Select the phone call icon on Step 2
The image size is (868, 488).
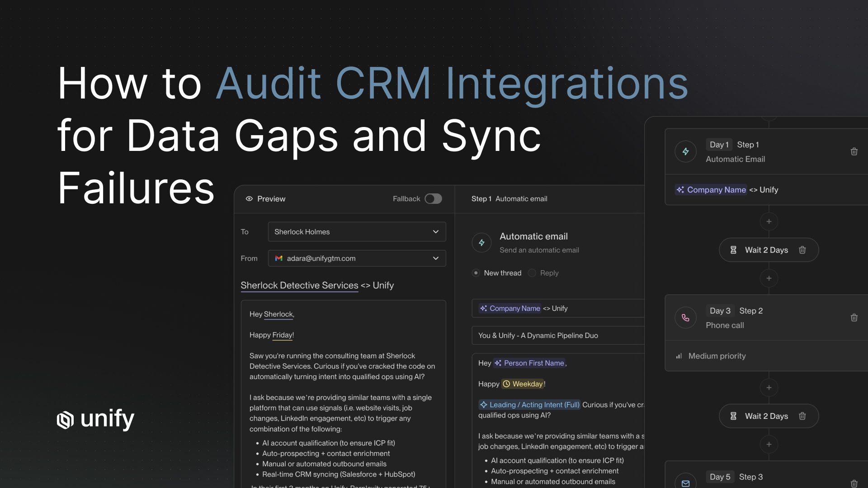[685, 318]
